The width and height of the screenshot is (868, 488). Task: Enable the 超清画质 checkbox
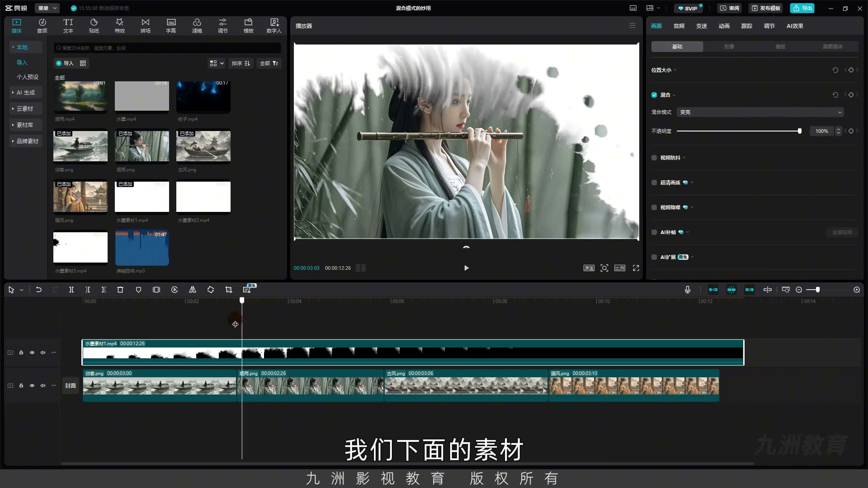pyautogui.click(x=654, y=183)
